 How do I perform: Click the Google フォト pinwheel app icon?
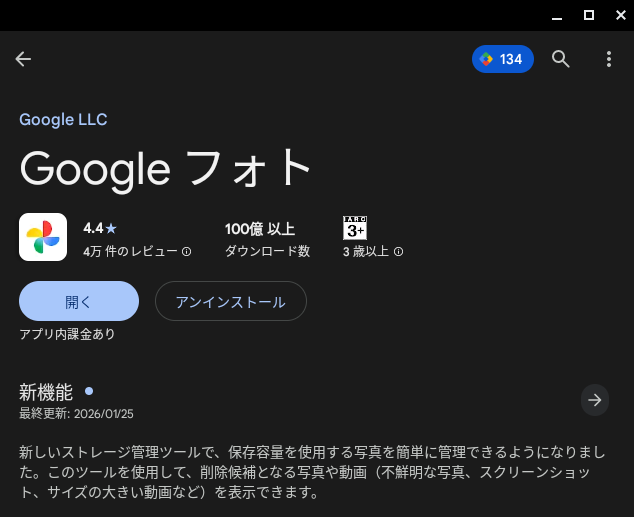point(43,237)
